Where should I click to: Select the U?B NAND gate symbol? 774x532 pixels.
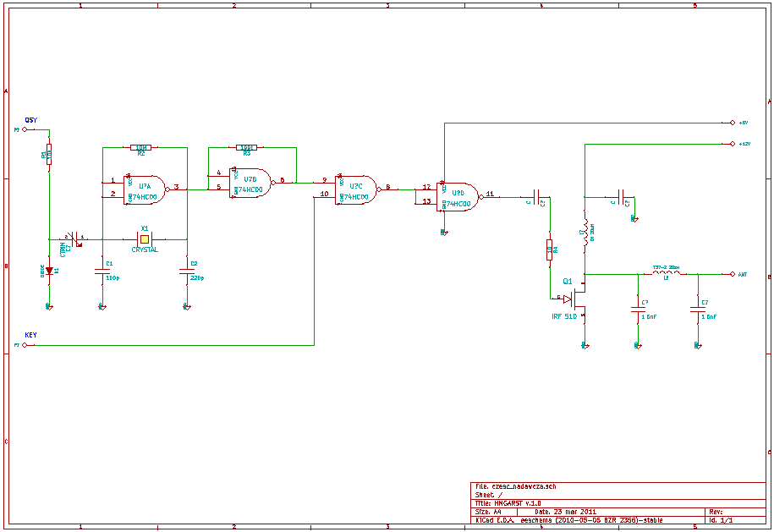(251, 183)
